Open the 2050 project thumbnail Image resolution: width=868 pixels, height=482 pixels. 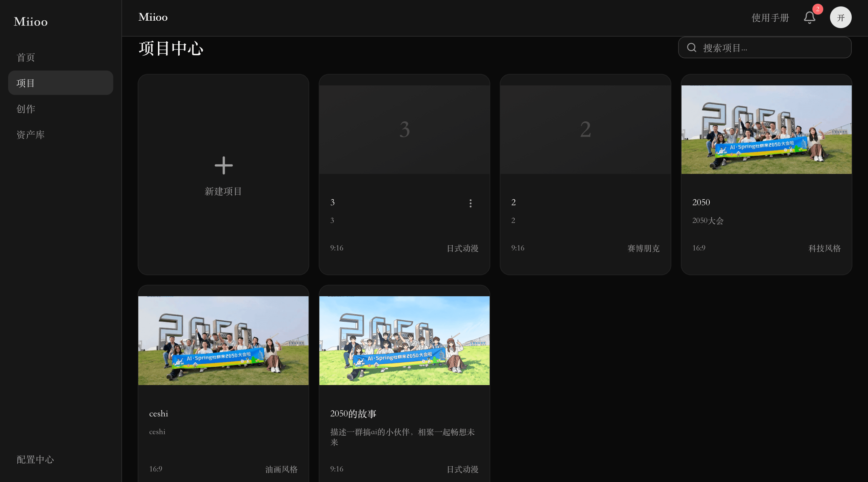tap(766, 129)
